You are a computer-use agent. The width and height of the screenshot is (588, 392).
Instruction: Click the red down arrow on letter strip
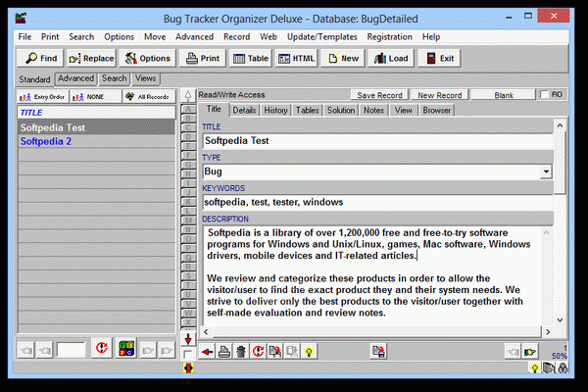pyautogui.click(x=188, y=339)
